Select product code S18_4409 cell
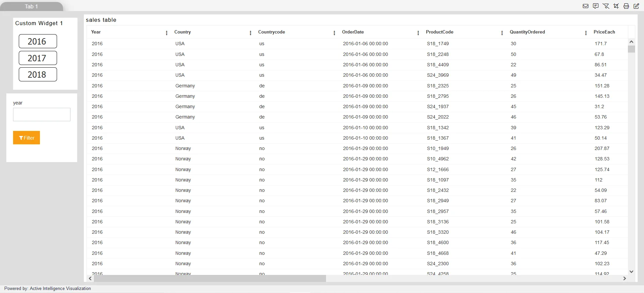The width and height of the screenshot is (644, 293). [438, 65]
